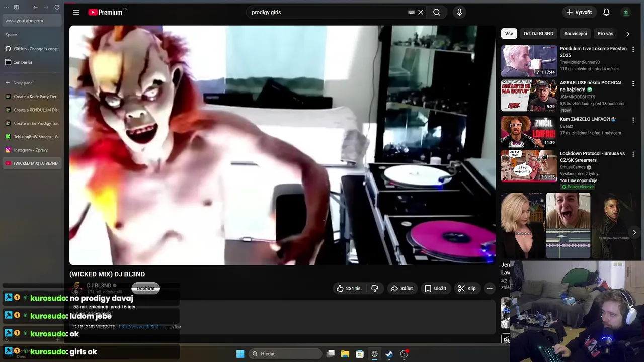644x362 pixels.
Task: Dislike the video with thumbs down
Action: point(375,288)
